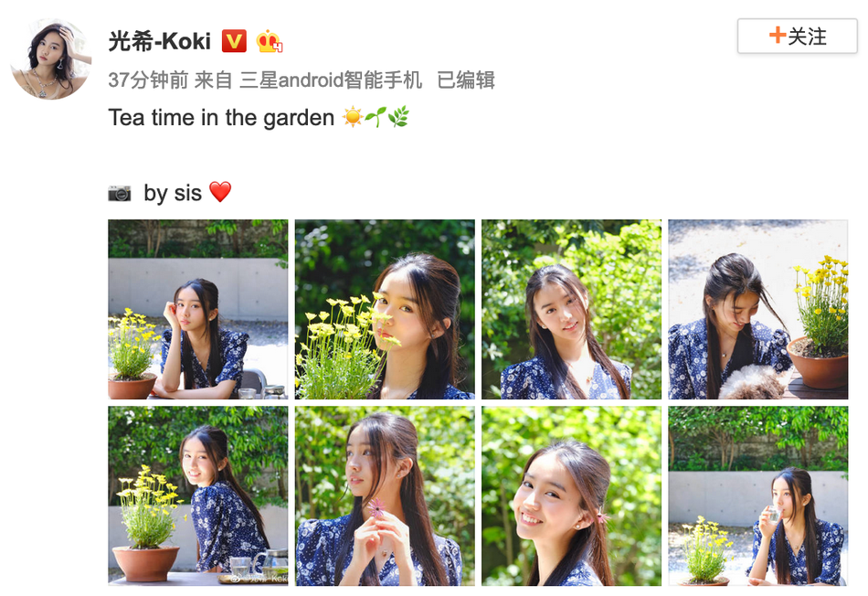This screenshot has width=868, height=596.
Task: Open first photo with girl at table
Action: click(198, 309)
